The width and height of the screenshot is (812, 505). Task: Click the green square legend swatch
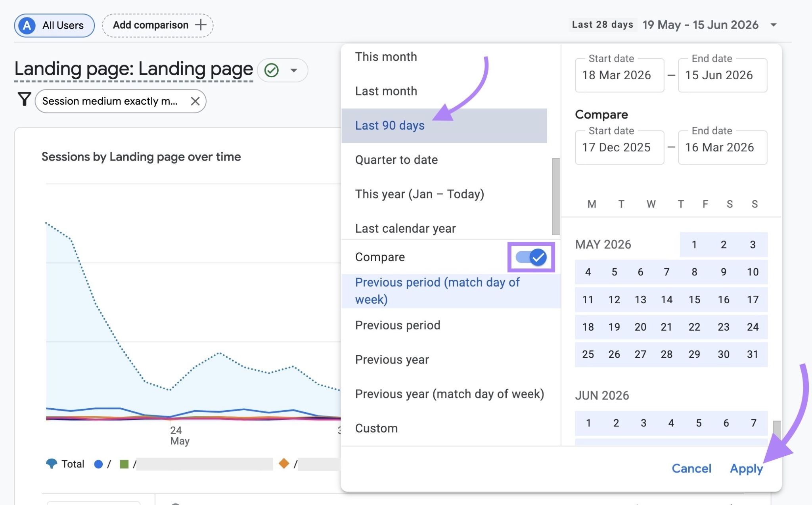coord(124,464)
